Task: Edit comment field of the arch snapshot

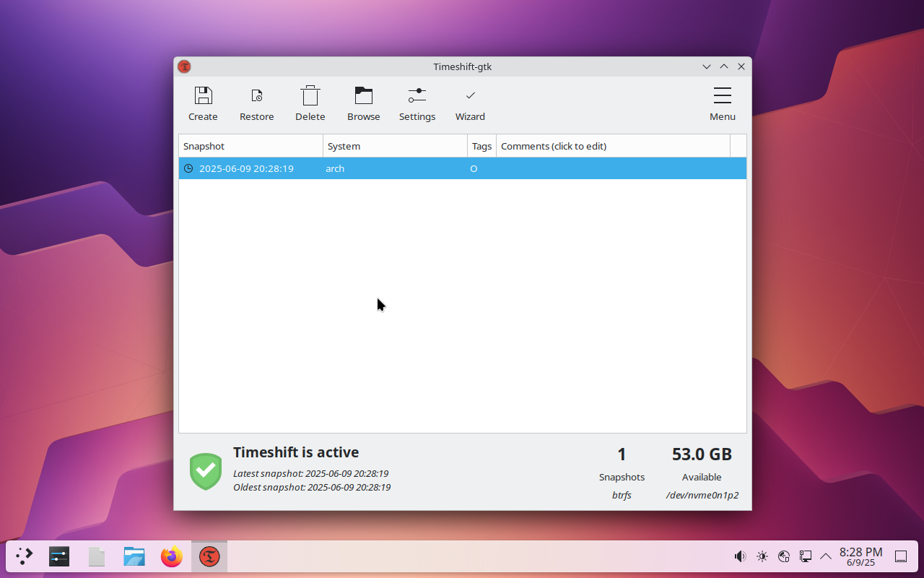Action: (614, 168)
